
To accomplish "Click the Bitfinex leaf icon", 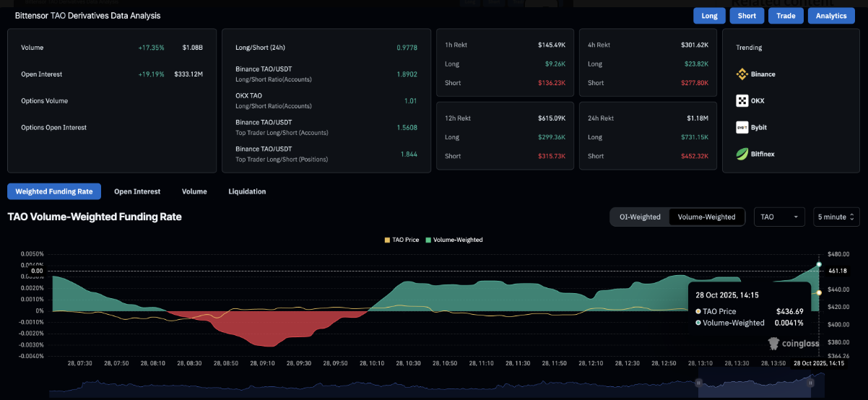I will (x=742, y=154).
